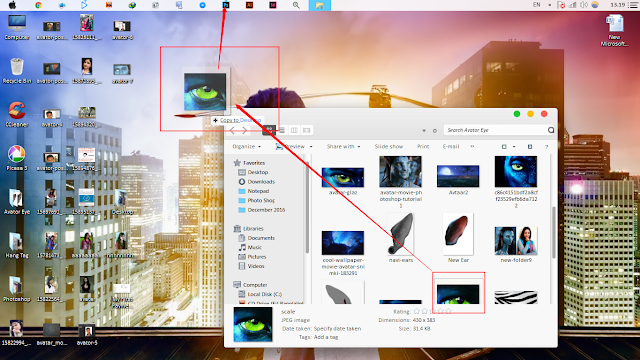Open the Illustrator icon in top bar

coord(249,5)
